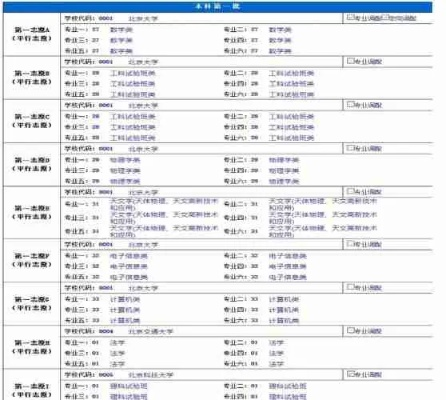The height and width of the screenshot is (400, 446).
Task: Toggle 专业调配 checkbox in 第一志愿E row
Action: pyautogui.click(x=350, y=191)
